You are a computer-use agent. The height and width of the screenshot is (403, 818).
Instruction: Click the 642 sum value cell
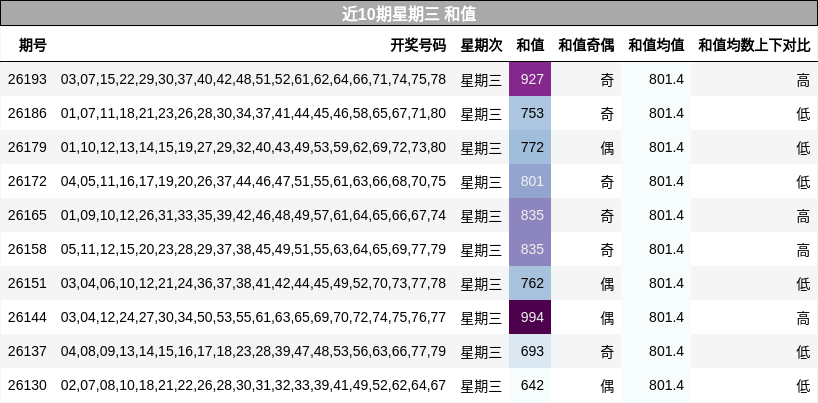click(x=530, y=385)
